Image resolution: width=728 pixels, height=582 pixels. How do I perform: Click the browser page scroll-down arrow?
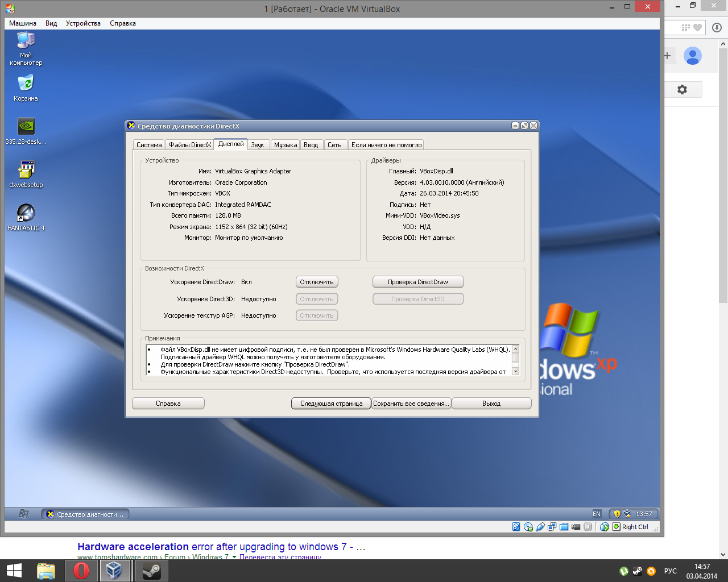pyautogui.click(x=723, y=555)
